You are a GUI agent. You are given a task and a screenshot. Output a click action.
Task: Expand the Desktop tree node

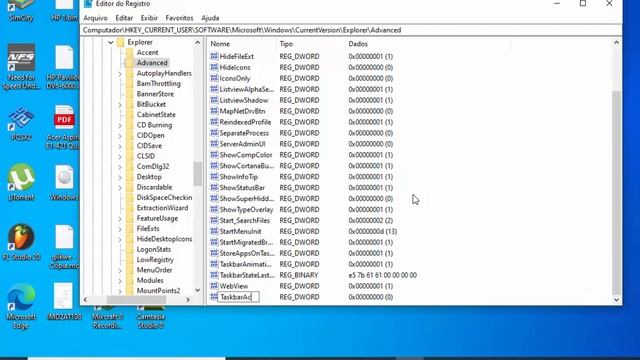click(x=120, y=178)
